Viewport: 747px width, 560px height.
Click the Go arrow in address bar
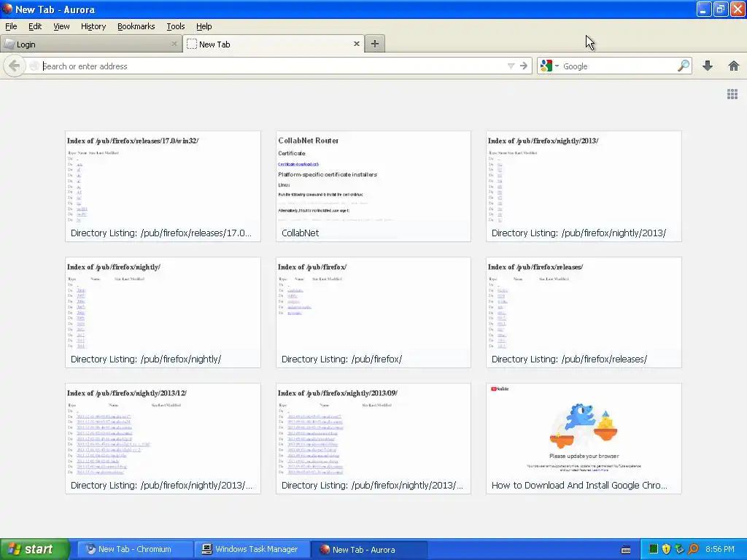(524, 66)
